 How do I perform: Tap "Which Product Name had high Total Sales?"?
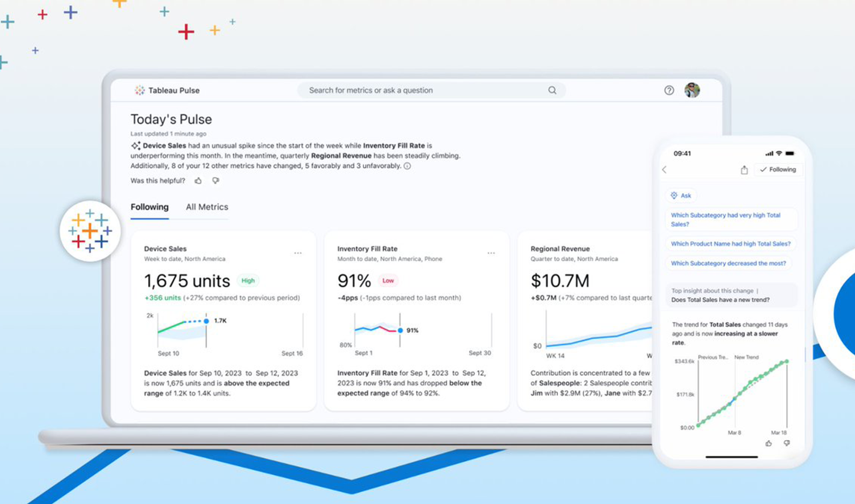[x=730, y=244]
